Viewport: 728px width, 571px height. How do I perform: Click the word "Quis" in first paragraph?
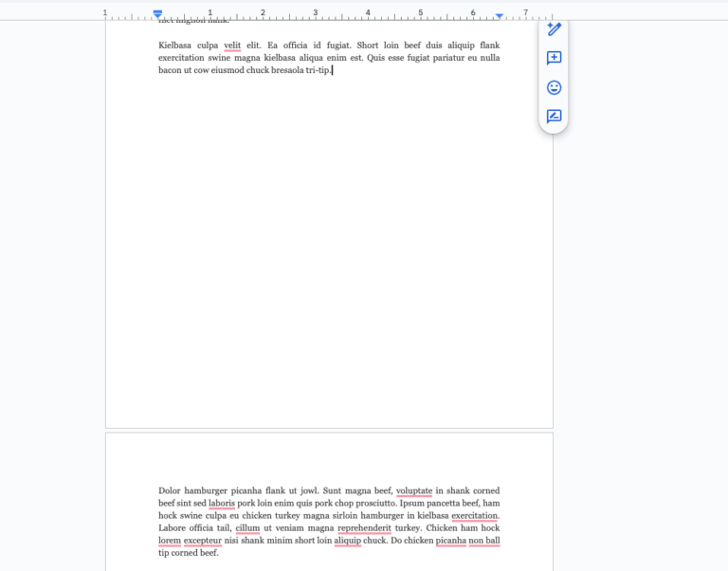coord(376,58)
